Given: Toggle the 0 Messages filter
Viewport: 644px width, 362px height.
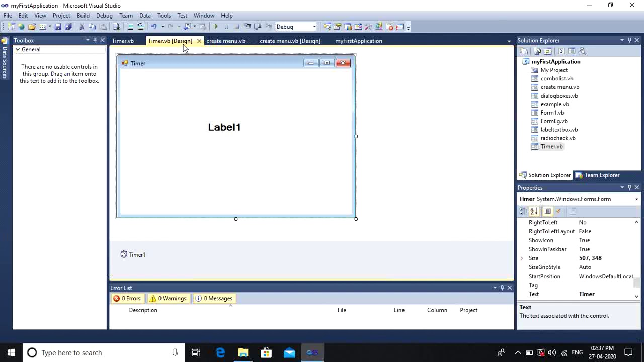Looking at the screenshot, I should point(214,298).
